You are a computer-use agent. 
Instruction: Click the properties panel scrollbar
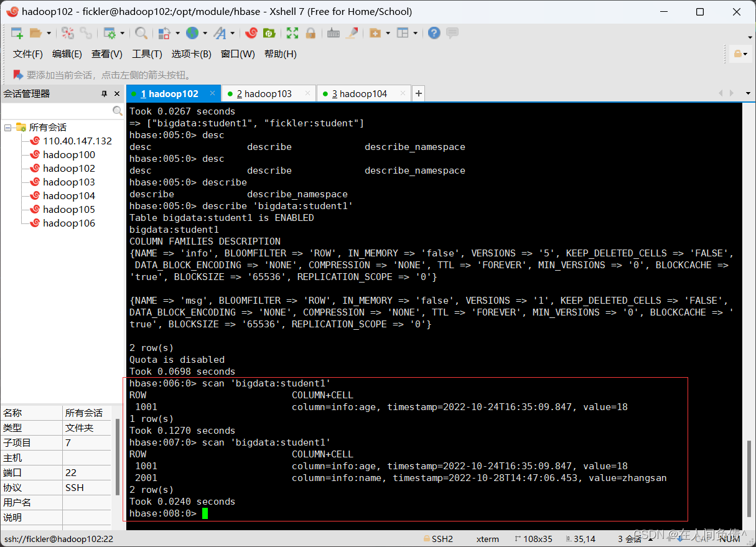(x=118, y=456)
